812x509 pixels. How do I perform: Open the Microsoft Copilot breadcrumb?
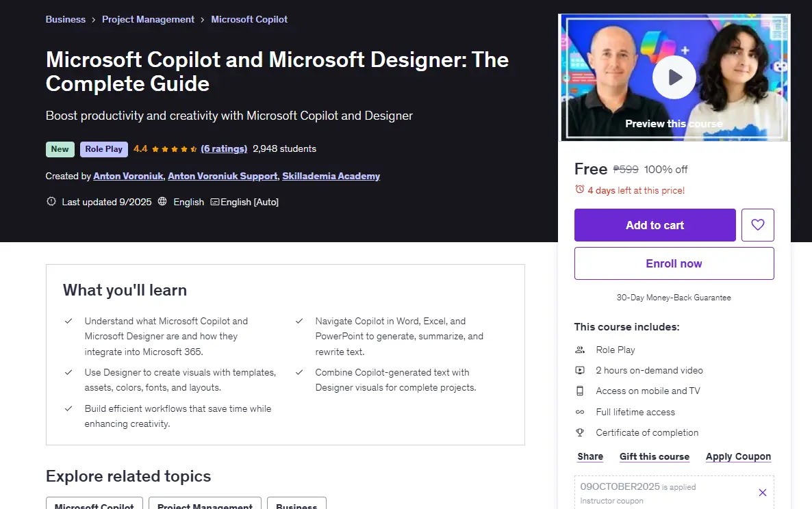[x=249, y=19]
